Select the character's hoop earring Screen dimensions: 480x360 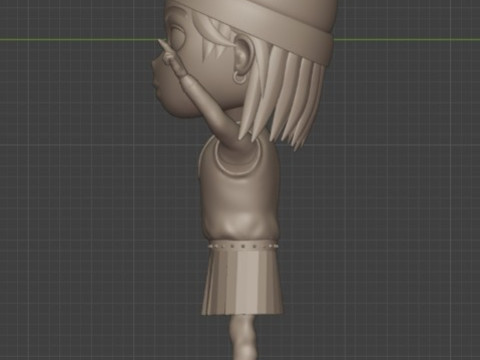pyautogui.click(x=240, y=77)
